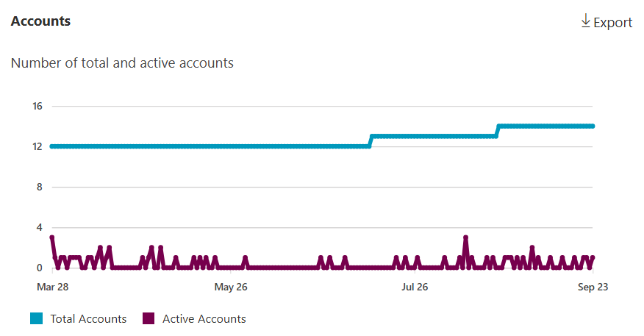This screenshot has width=644, height=336.
Task: Click the first Active Accounts point at Mar 28
Action: [x=51, y=237]
